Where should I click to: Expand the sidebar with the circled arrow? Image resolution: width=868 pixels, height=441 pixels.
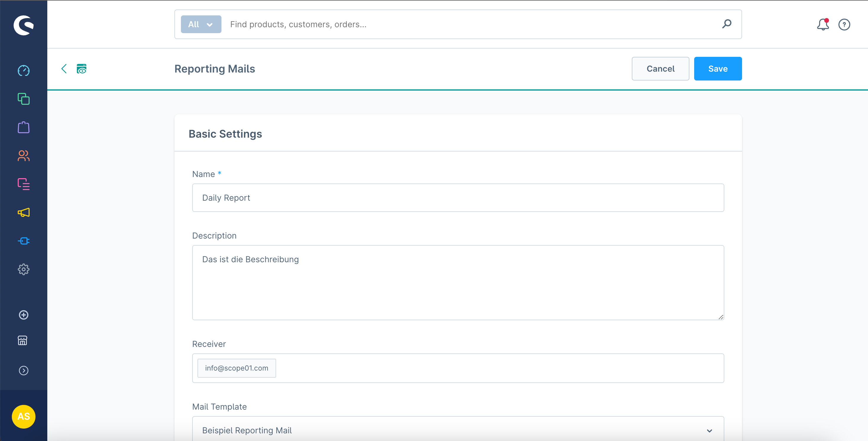pyautogui.click(x=24, y=371)
